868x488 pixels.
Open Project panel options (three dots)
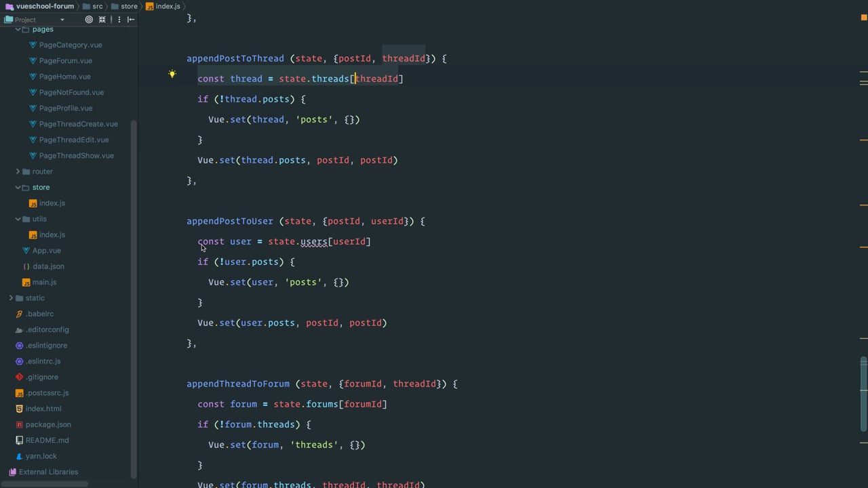[119, 20]
